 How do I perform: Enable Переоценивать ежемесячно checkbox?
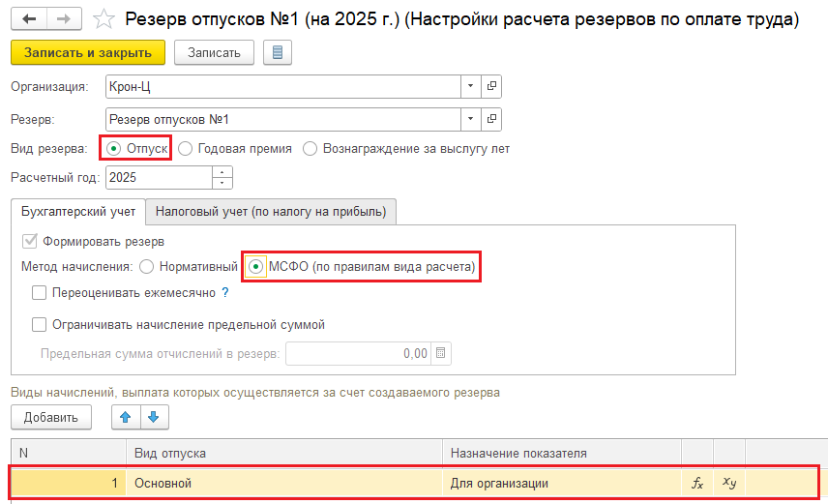pyautogui.click(x=39, y=293)
